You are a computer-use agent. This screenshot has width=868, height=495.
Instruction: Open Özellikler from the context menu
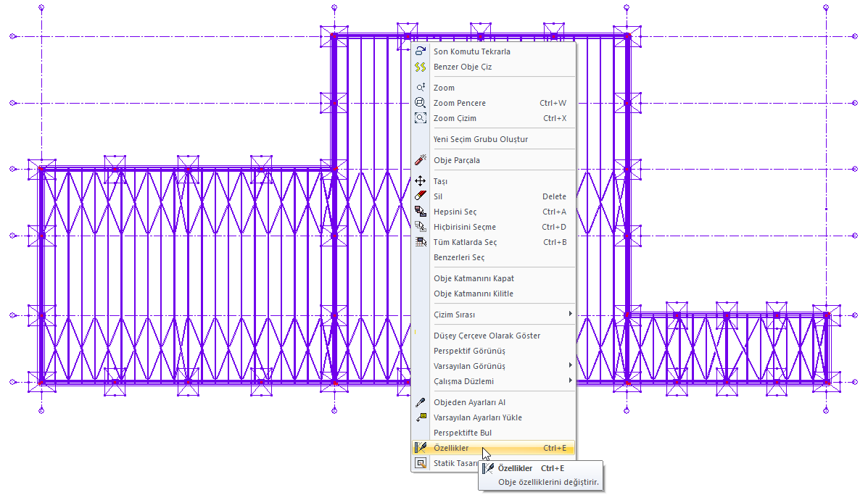(452, 448)
